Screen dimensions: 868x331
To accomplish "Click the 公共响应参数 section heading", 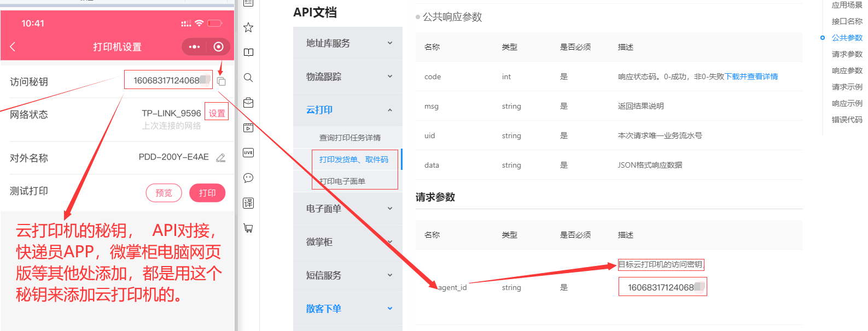I will click(x=452, y=17).
